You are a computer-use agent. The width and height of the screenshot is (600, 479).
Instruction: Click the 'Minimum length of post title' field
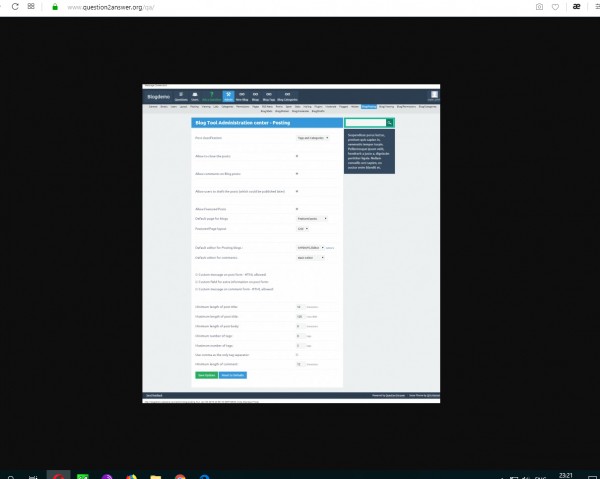click(x=300, y=307)
